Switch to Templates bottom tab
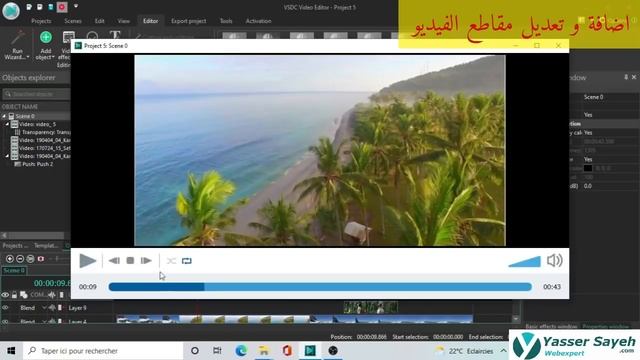Viewport: 640px width, 360px height. (x=46, y=246)
